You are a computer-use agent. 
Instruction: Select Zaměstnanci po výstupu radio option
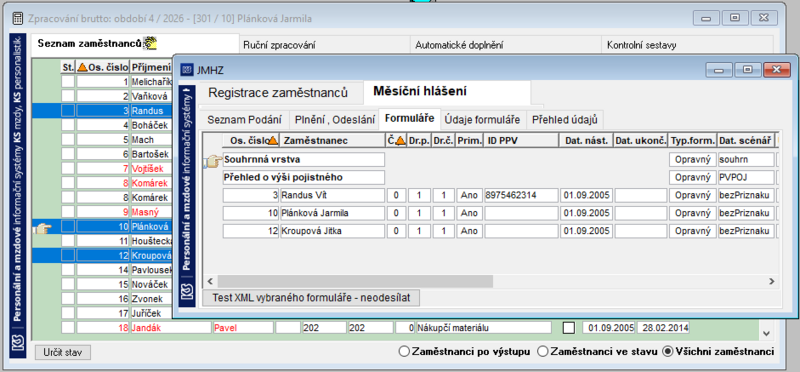point(404,351)
